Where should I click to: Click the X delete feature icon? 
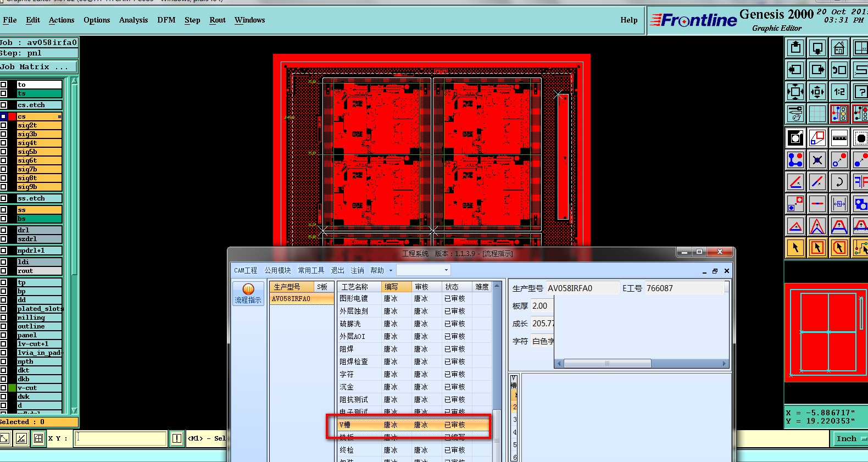[817, 160]
